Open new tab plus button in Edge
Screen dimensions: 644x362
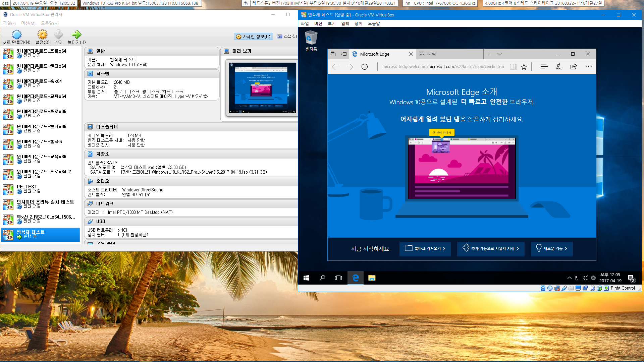[489, 54]
